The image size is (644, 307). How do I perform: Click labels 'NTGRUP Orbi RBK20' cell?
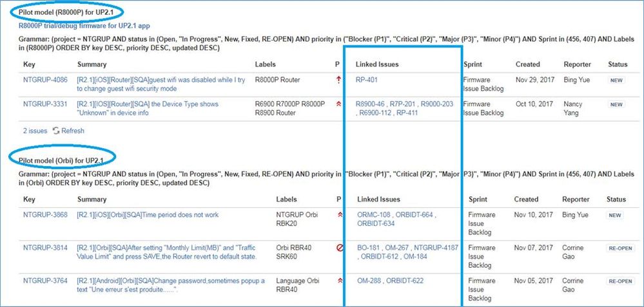[297, 219]
